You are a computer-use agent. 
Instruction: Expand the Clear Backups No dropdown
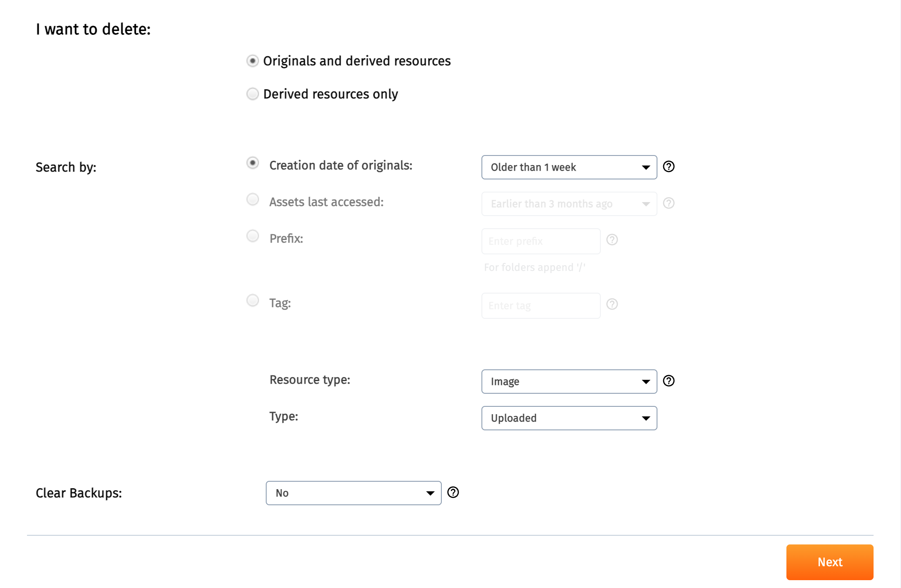point(353,493)
